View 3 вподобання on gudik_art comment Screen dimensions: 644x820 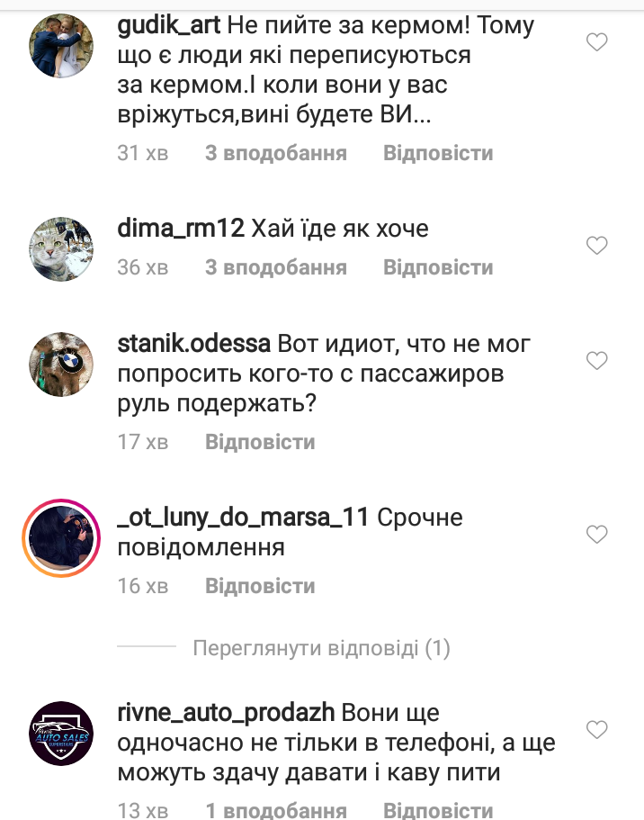pyautogui.click(x=276, y=153)
